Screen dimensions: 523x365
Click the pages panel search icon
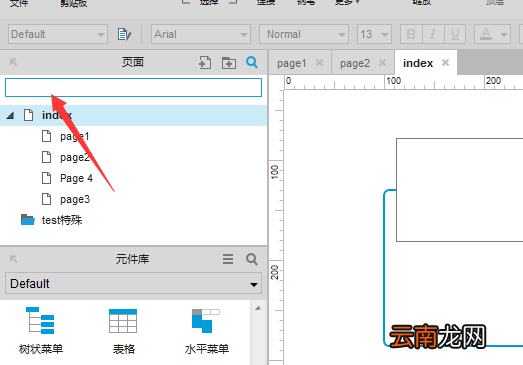click(252, 62)
